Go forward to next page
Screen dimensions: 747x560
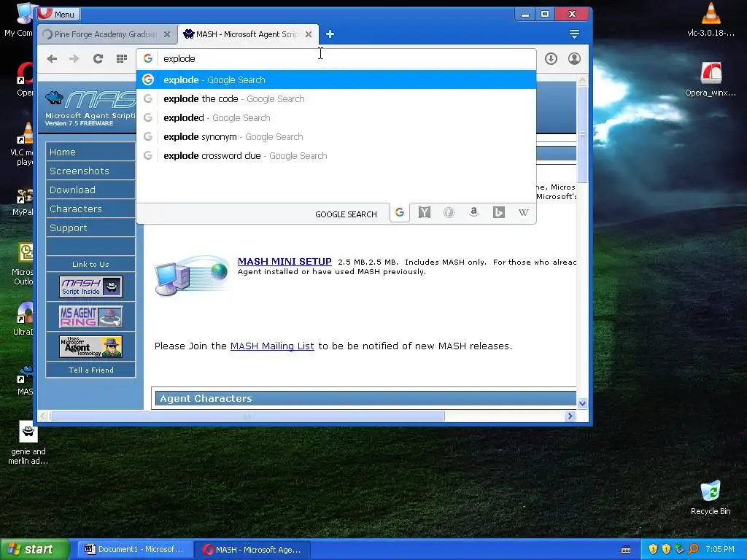pos(74,58)
